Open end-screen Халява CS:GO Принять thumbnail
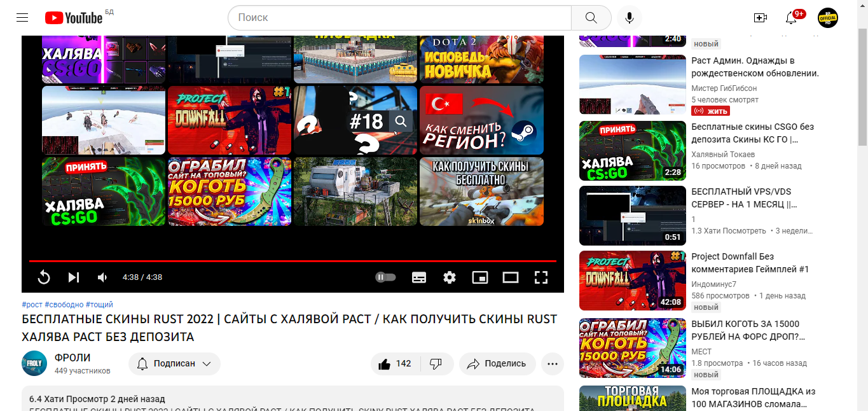 tap(103, 192)
